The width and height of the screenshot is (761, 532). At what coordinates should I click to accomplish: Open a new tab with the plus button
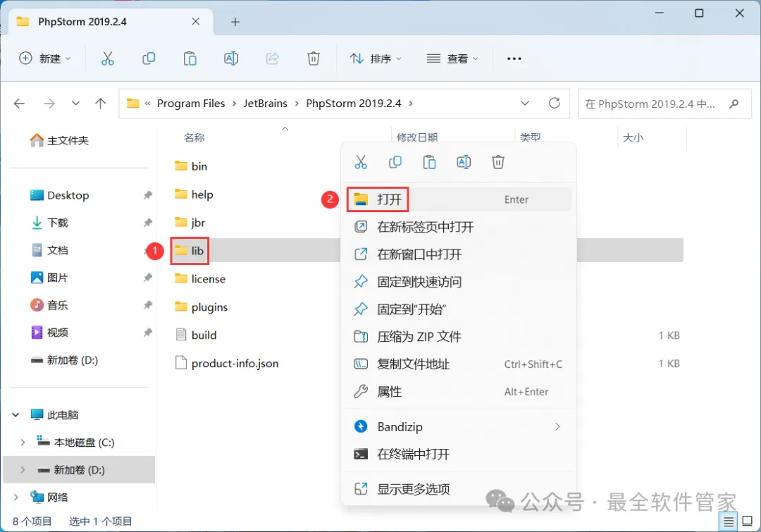235,22
